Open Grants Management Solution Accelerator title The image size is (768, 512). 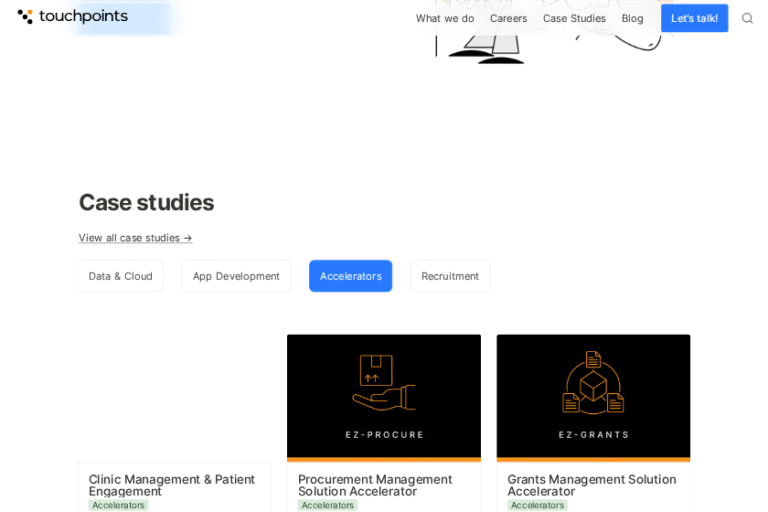tap(591, 485)
